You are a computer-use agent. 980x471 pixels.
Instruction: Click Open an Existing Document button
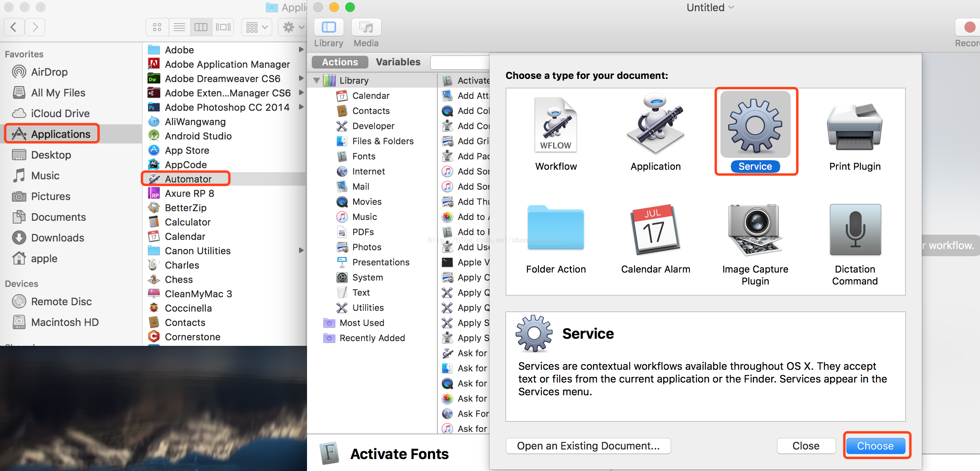click(x=588, y=445)
